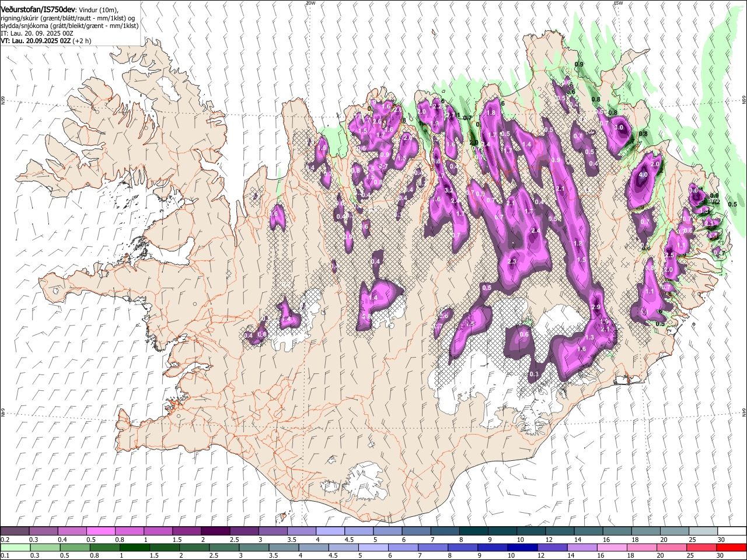This screenshot has width=747, height=560.
Task: Click lower legend swatch between 20 and 25
Action: (671, 547)
